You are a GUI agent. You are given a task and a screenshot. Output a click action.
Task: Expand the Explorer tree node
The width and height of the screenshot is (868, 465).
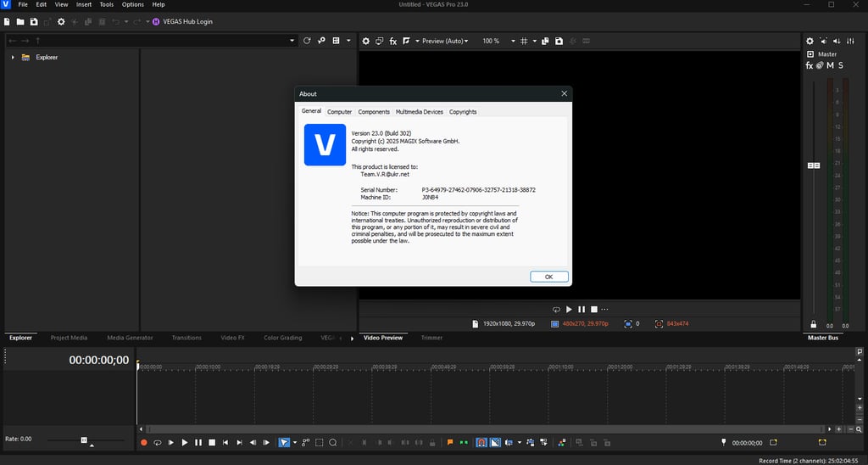click(13, 57)
